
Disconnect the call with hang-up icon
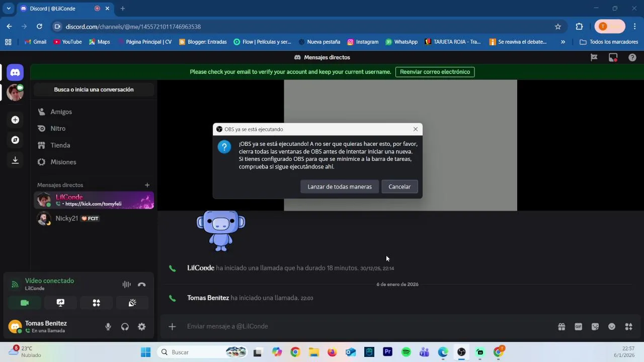(142, 284)
